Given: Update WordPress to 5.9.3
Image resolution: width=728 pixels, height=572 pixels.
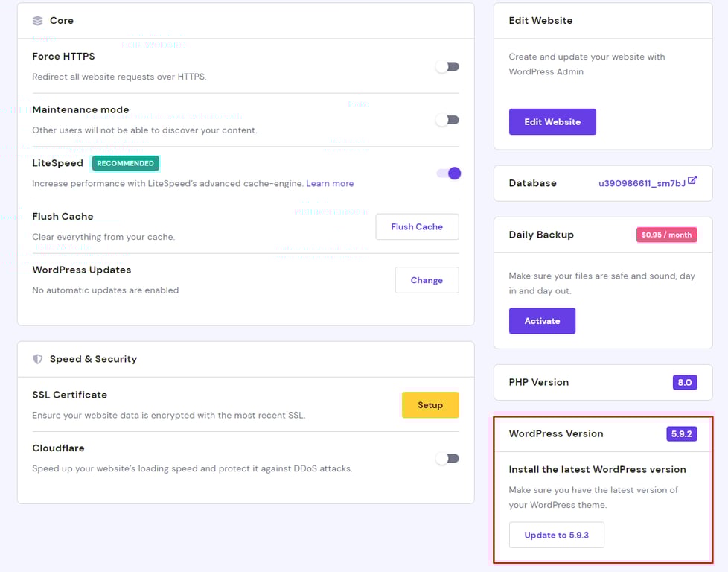Looking at the screenshot, I should click(x=556, y=534).
